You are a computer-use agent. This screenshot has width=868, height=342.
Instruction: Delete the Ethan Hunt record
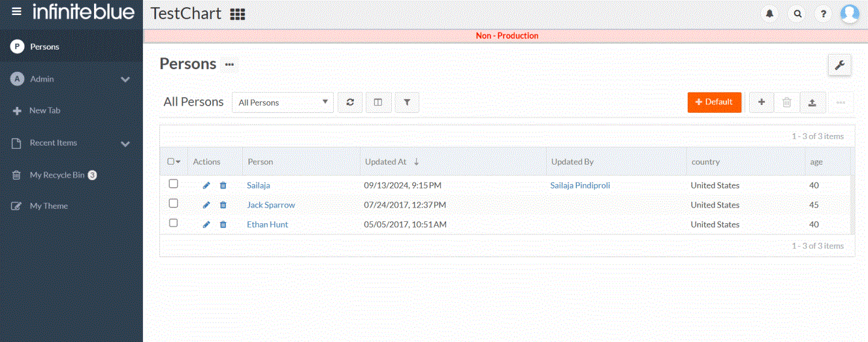click(223, 225)
